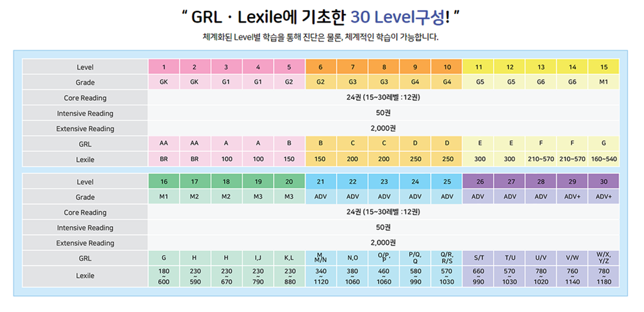This screenshot has height=312, width=644.
Task: Select the GRL cell "U/V"
Action: click(x=541, y=258)
